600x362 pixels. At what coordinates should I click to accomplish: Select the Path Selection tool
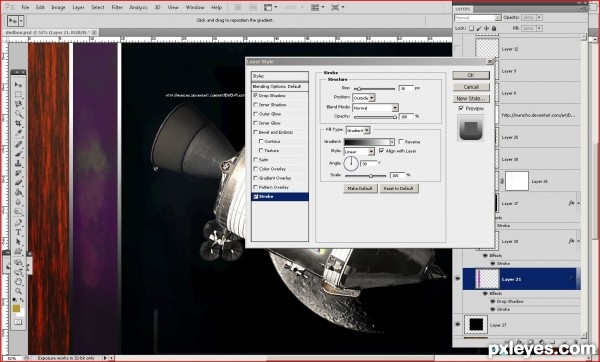18,242
